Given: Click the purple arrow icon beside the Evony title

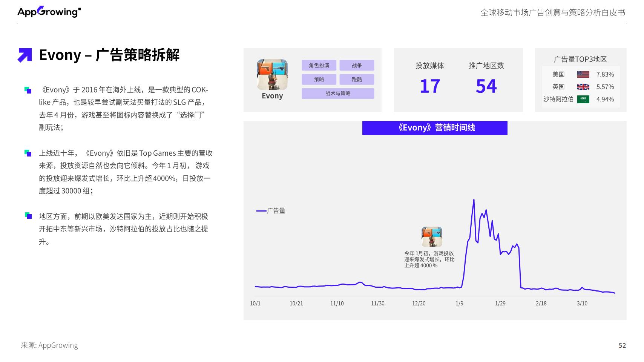Looking at the screenshot, I should pyautogui.click(x=25, y=55).
